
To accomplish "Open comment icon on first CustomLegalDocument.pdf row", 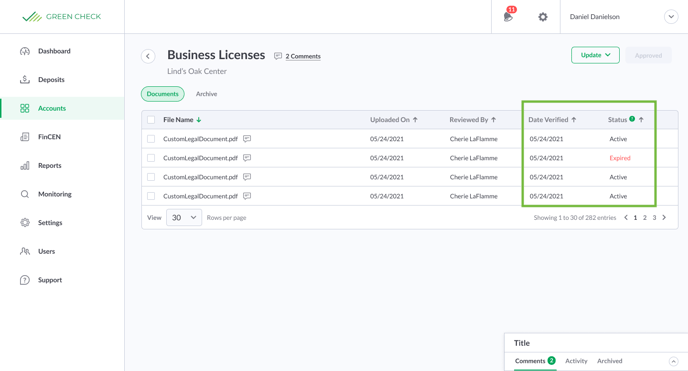I will pyautogui.click(x=247, y=139).
